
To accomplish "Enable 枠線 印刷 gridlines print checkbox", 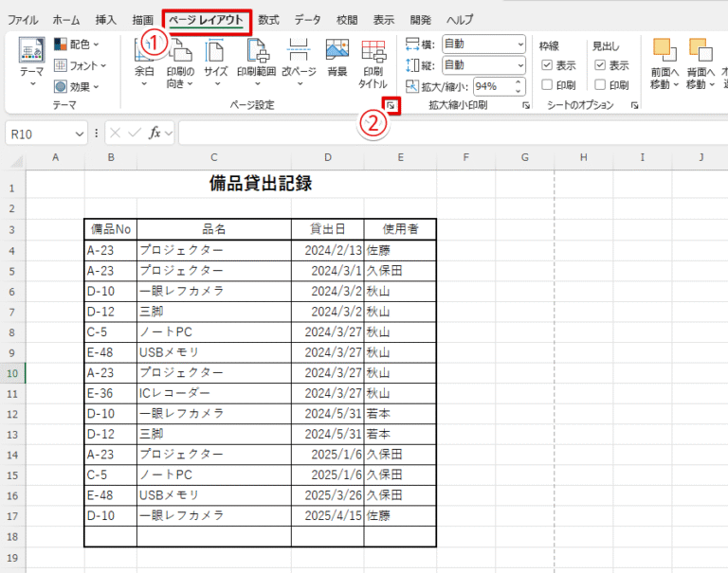I will click(x=547, y=85).
